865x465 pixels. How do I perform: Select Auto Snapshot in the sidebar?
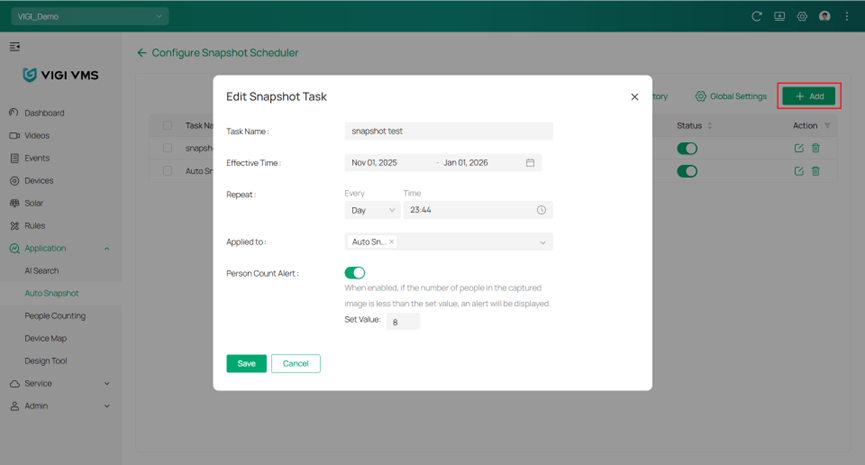[51, 293]
